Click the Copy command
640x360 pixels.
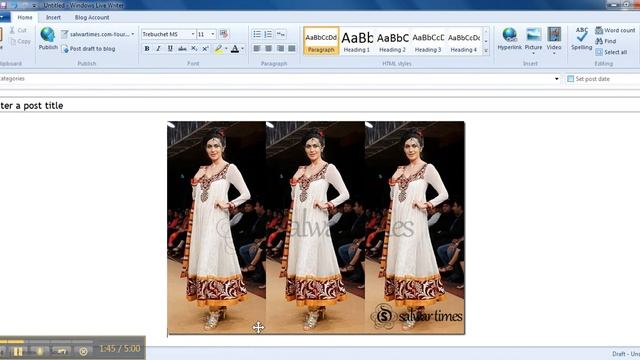pos(20,41)
